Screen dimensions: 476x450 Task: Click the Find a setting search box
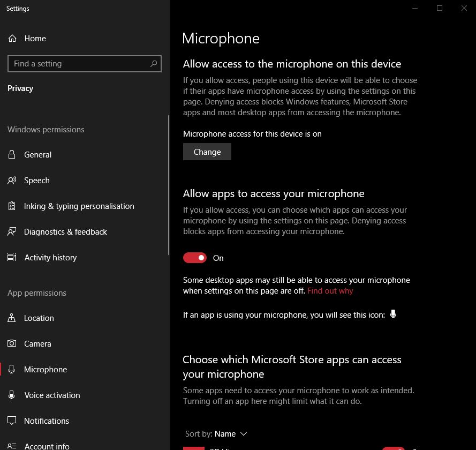point(85,64)
